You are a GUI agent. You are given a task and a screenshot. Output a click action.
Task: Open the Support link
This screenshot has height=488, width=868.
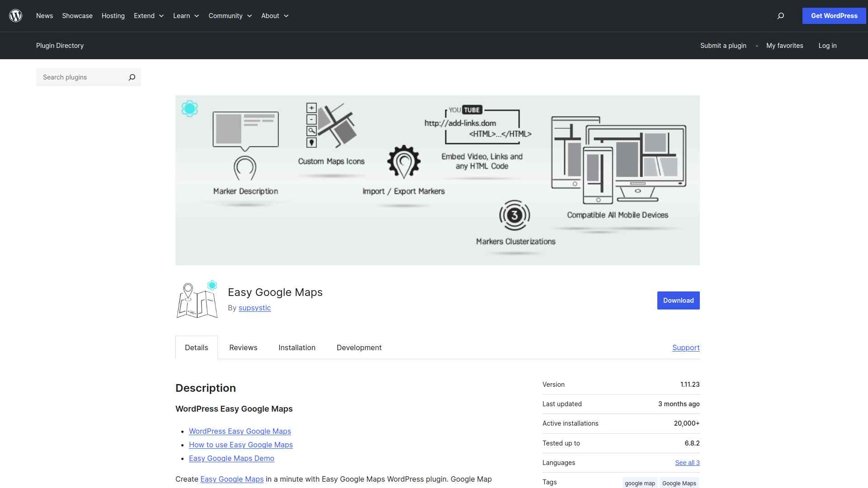pos(686,347)
